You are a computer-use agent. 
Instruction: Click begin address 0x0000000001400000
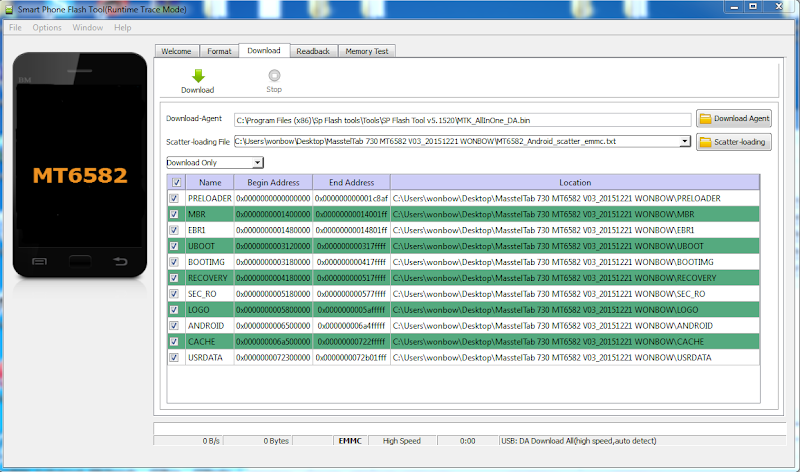[x=273, y=214]
